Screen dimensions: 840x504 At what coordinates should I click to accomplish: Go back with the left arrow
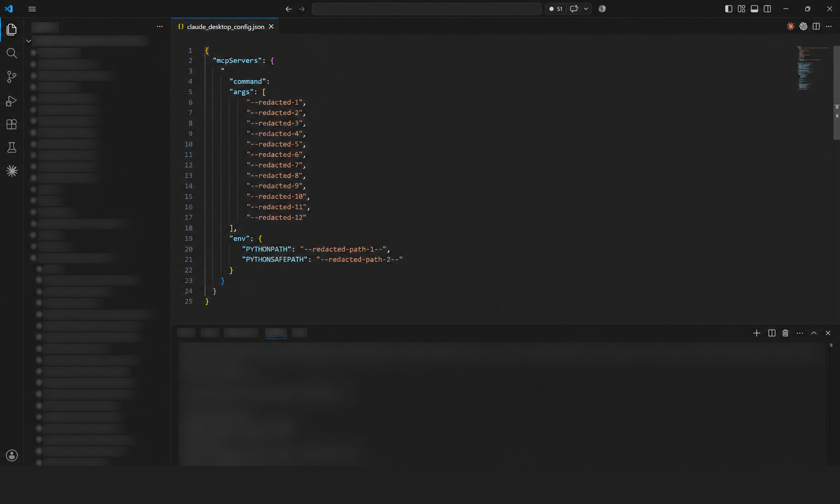click(289, 9)
